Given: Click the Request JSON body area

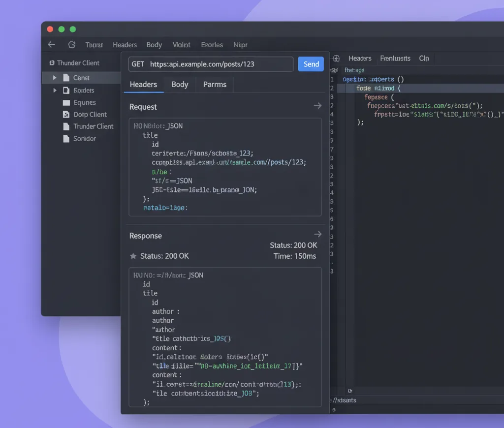Looking at the screenshot, I should tap(225, 167).
